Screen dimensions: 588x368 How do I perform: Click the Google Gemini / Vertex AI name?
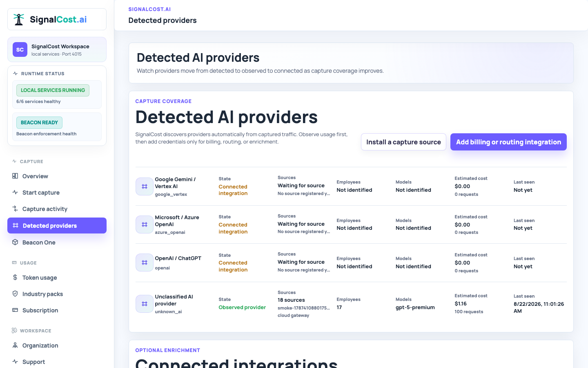[175, 183]
